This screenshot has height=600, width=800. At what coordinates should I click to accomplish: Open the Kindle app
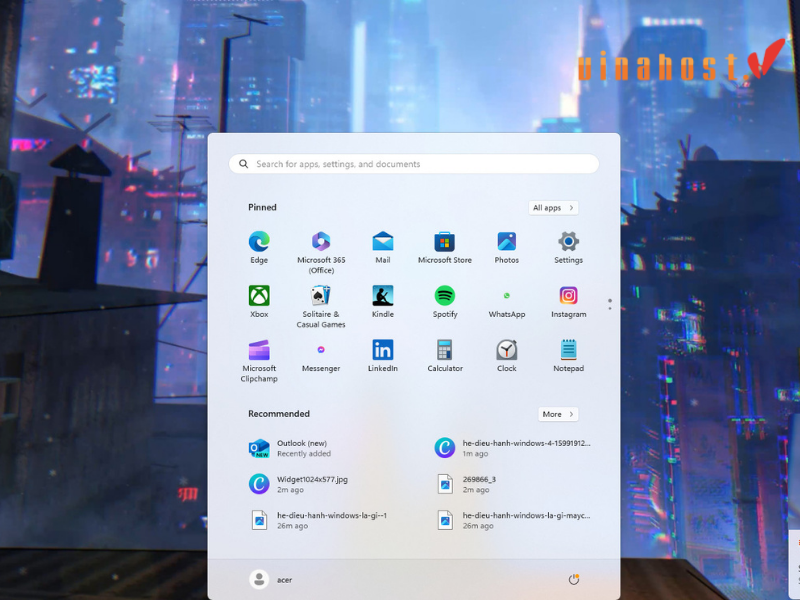click(x=383, y=302)
